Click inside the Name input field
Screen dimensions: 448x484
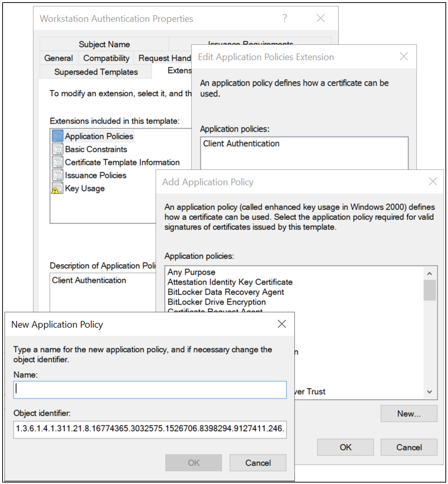150,390
